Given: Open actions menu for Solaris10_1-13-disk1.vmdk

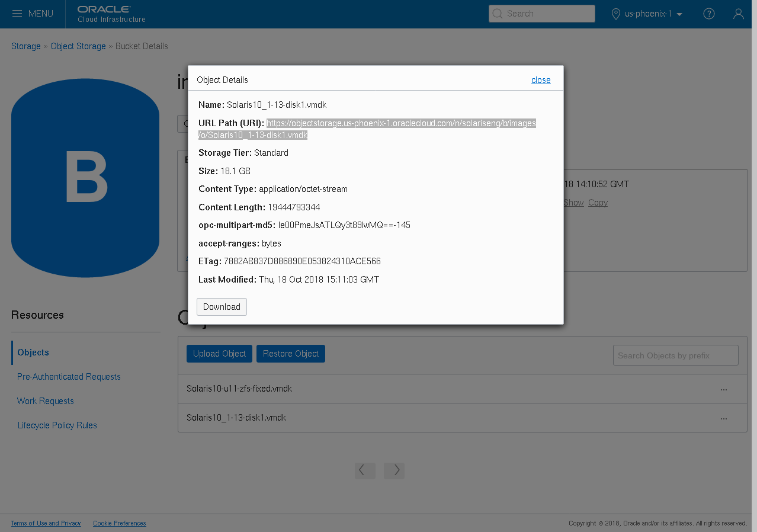Looking at the screenshot, I should 724,418.
